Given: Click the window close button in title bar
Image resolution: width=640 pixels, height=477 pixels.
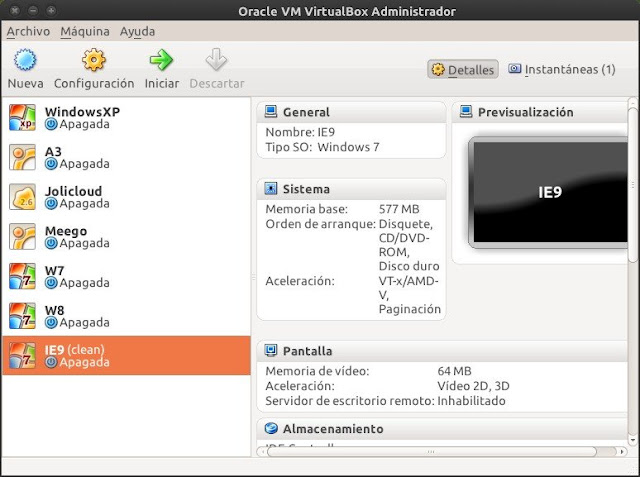Looking at the screenshot, I should point(14,11).
